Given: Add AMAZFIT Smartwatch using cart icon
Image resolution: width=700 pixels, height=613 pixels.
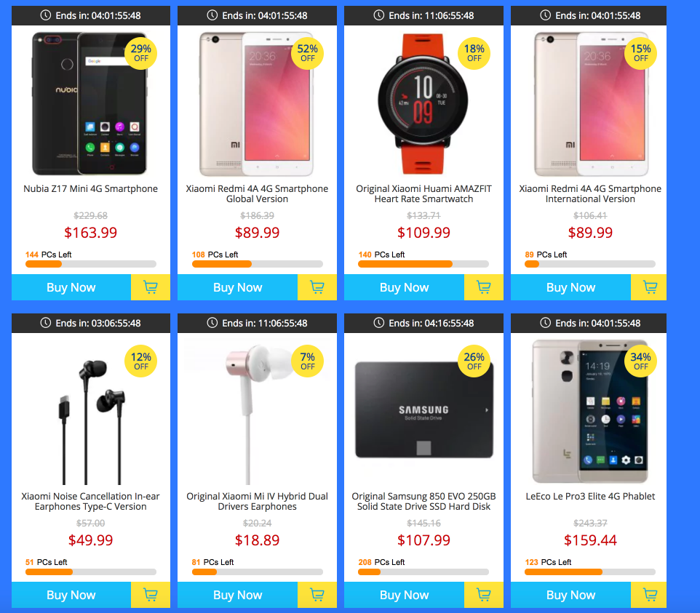Looking at the screenshot, I should (x=483, y=287).
